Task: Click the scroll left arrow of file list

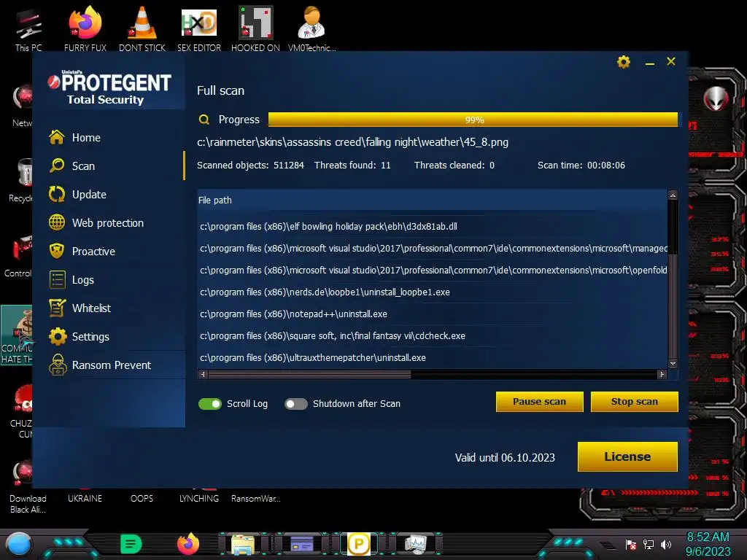Action: coord(203,375)
